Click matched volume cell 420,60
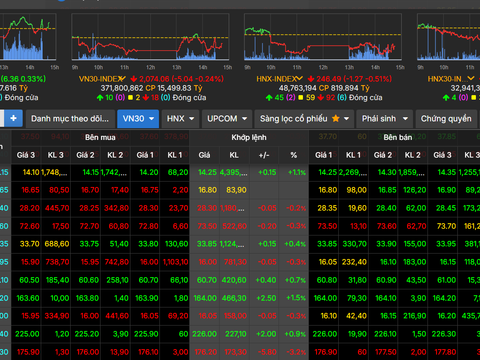This screenshot has width=480, height=360. [x=234, y=280]
